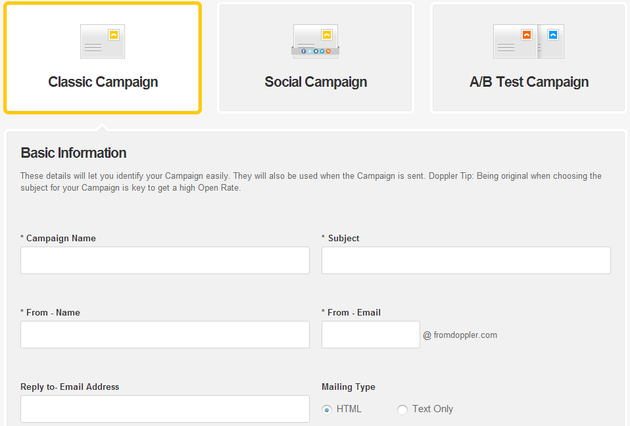Select HTML mailing type radio button

click(x=327, y=410)
